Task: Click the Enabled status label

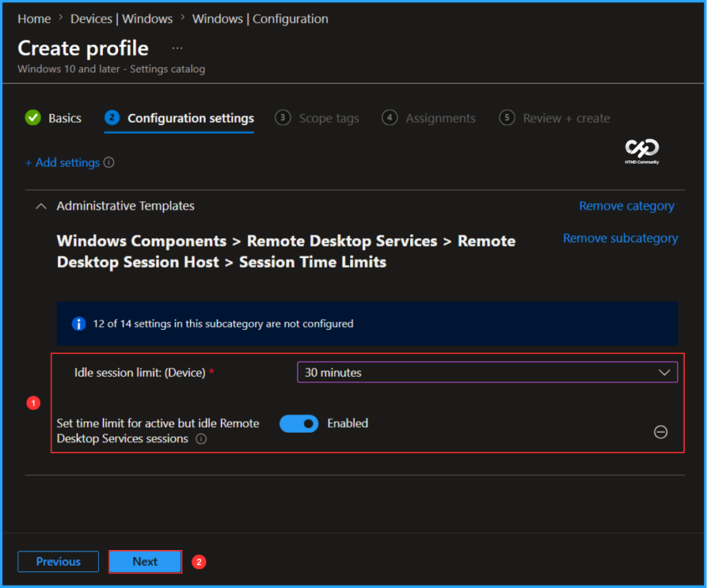Action: point(348,423)
